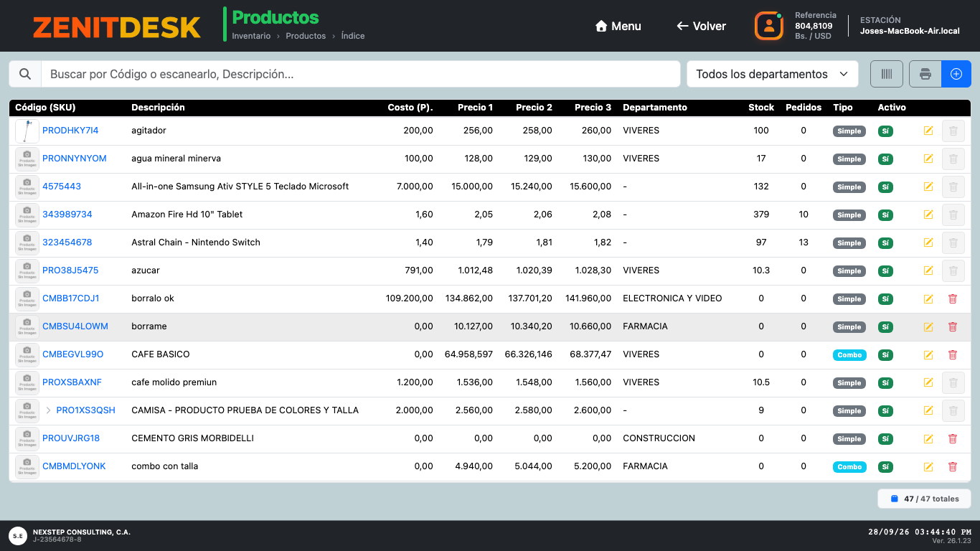The height and width of the screenshot is (551, 980).
Task: Click the Combo badge on CAFE BASICO
Action: [x=849, y=355]
